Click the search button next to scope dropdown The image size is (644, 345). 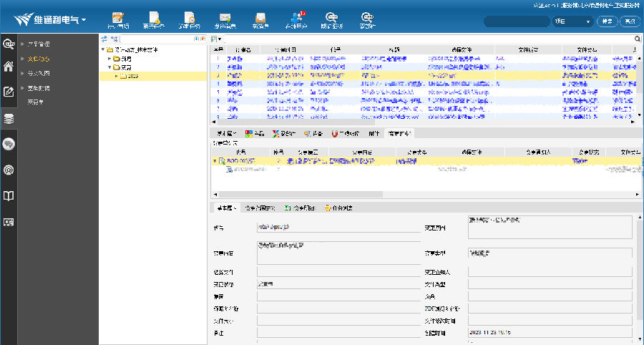606,21
